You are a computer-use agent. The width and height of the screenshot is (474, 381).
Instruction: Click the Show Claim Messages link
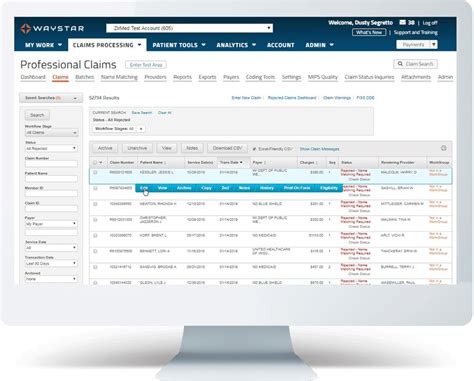coord(319,149)
